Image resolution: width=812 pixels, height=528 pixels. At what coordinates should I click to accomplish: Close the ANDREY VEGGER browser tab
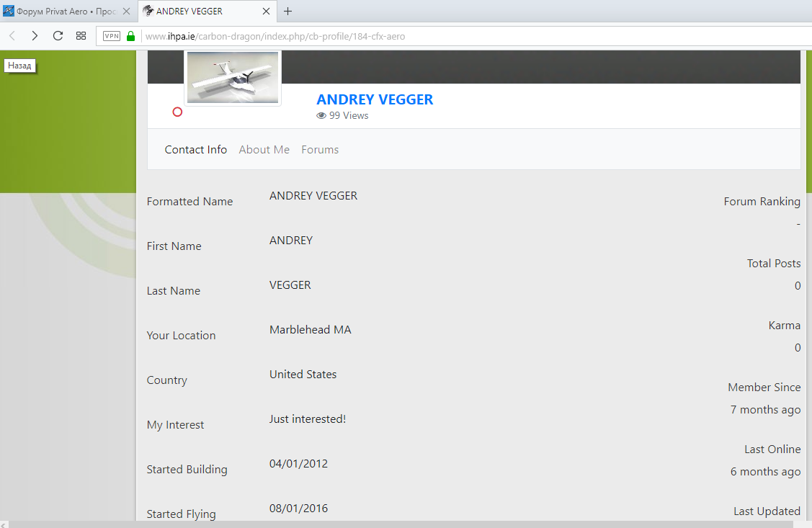266,12
